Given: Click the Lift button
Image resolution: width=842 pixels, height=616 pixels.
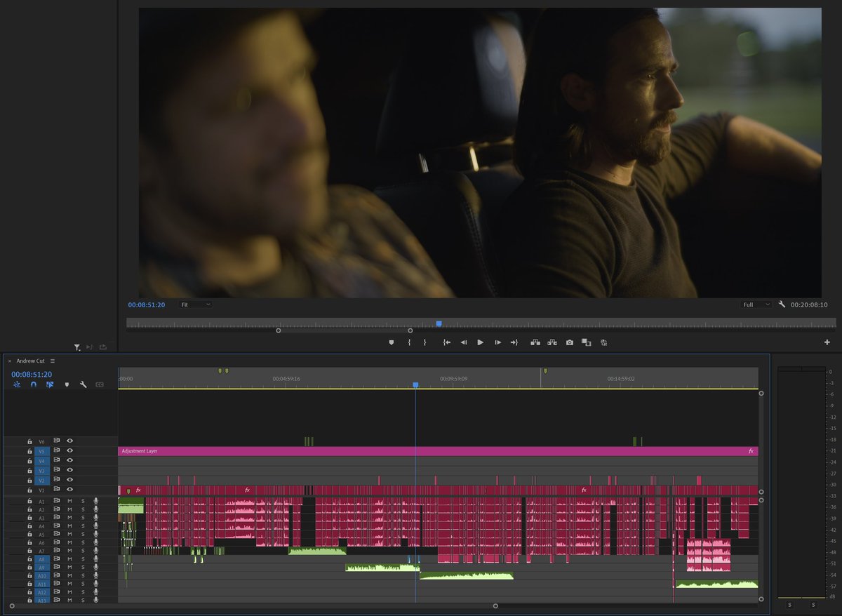Looking at the screenshot, I should (535, 342).
